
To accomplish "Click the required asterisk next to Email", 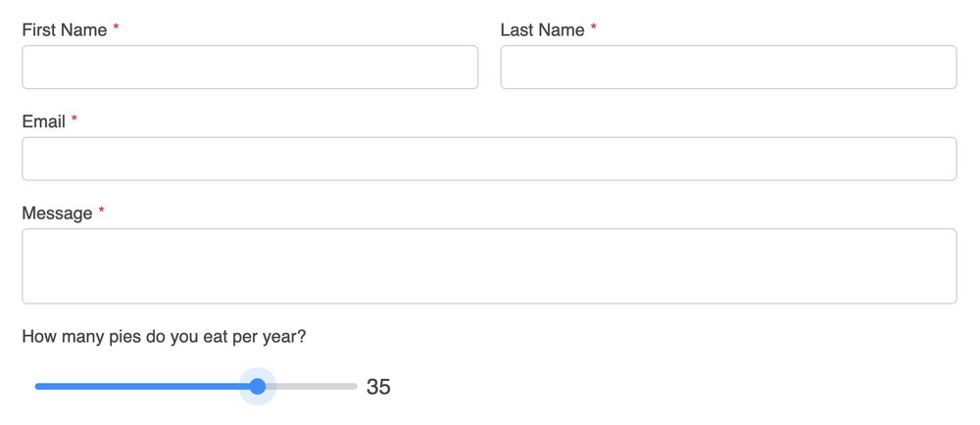I will tap(74, 119).
